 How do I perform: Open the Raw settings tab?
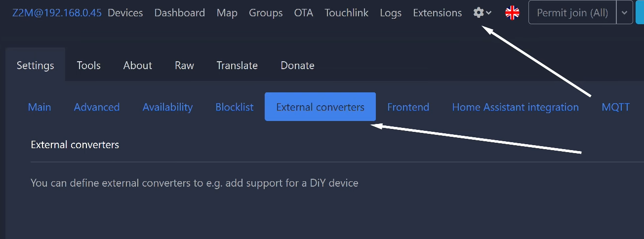coord(184,65)
